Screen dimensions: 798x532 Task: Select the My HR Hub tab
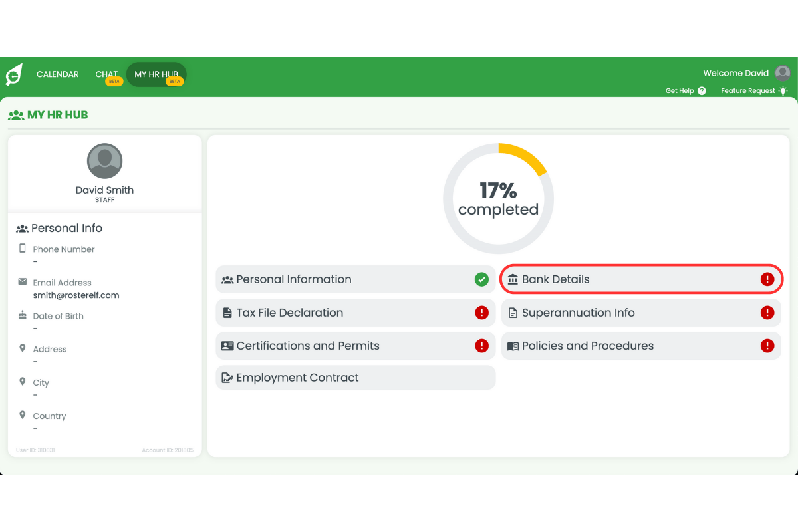coord(156,74)
